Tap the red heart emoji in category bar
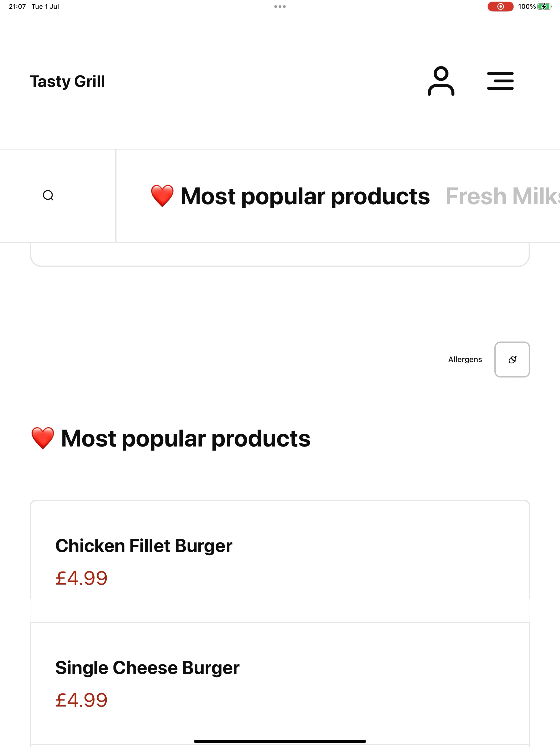Screen dimensions: 560x747 tap(162, 196)
